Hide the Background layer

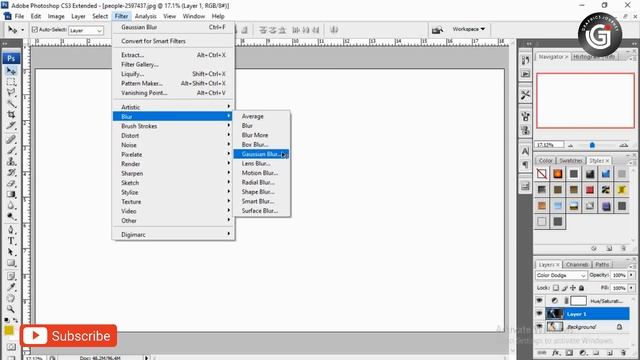pos(540,327)
